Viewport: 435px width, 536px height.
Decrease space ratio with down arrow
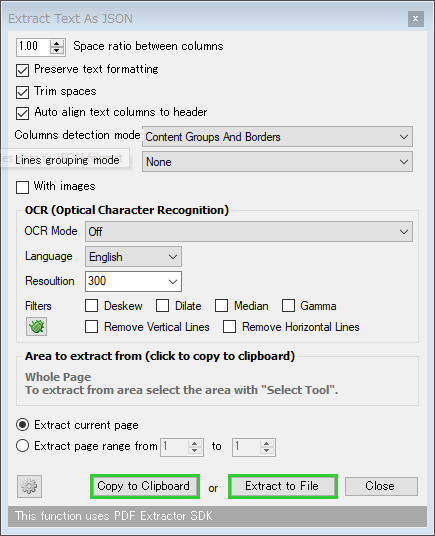(x=57, y=51)
